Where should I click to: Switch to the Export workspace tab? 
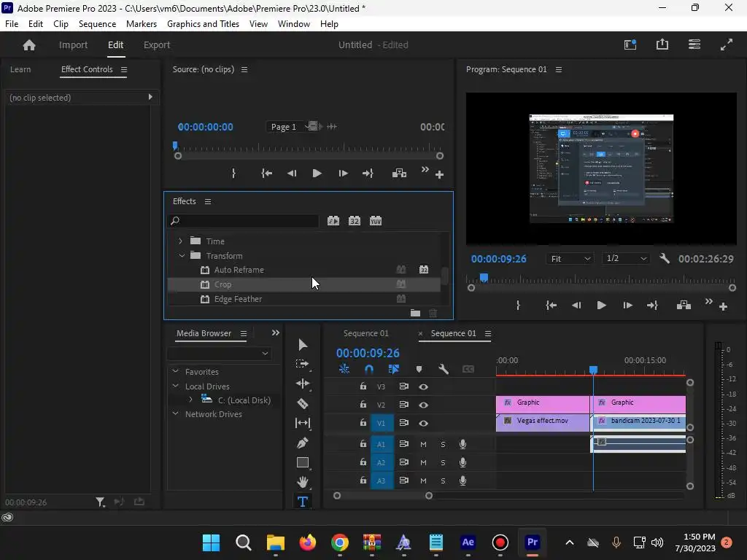(157, 44)
